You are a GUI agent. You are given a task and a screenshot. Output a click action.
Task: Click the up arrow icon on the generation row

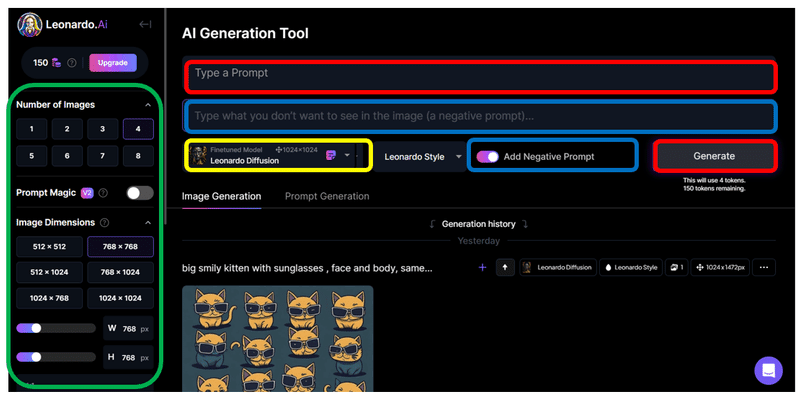pyautogui.click(x=505, y=267)
